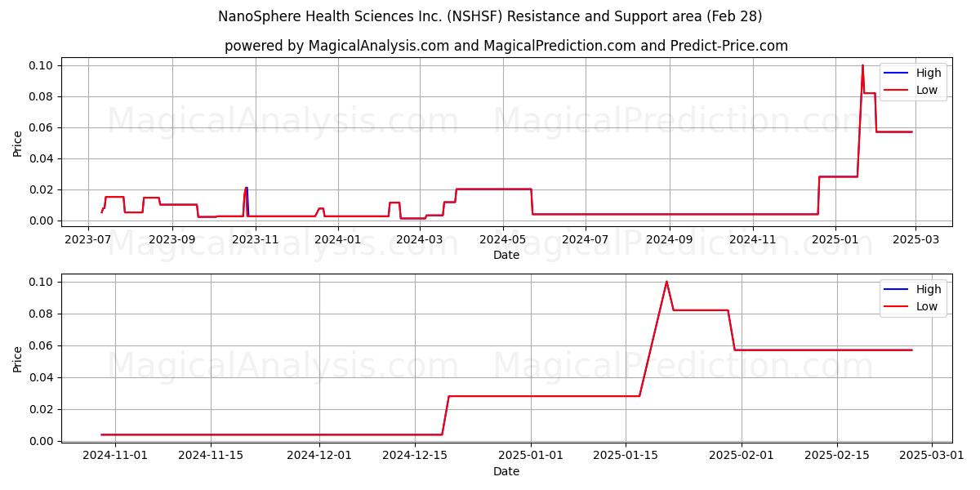The image size is (980, 490).
Task: Click the blue High line sample in upper chart legend
Action: point(897,73)
